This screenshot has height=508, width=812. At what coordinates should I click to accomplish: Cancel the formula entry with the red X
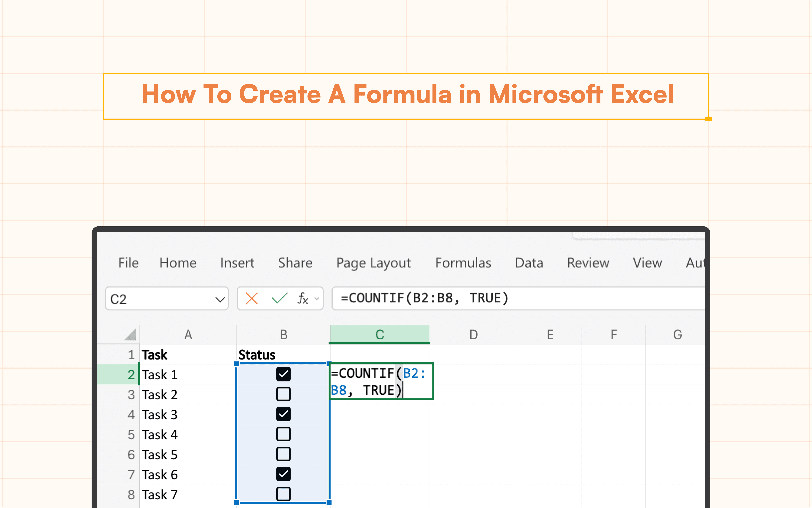(251, 298)
